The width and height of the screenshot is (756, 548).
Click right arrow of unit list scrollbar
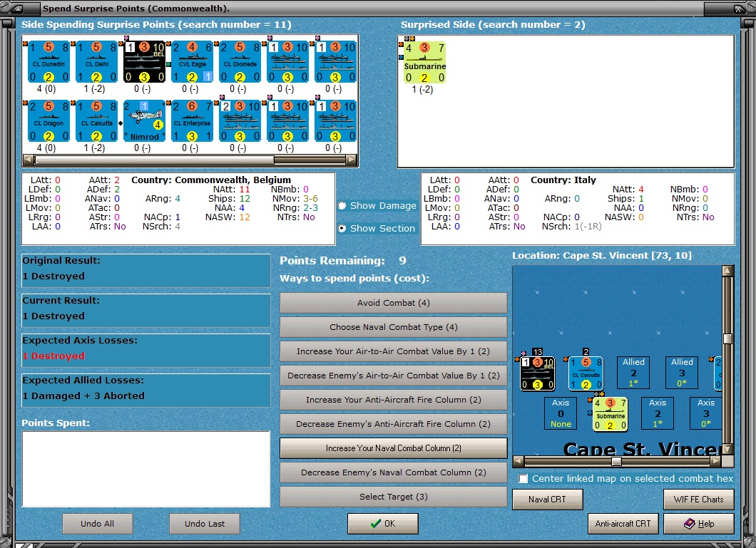tap(352, 160)
